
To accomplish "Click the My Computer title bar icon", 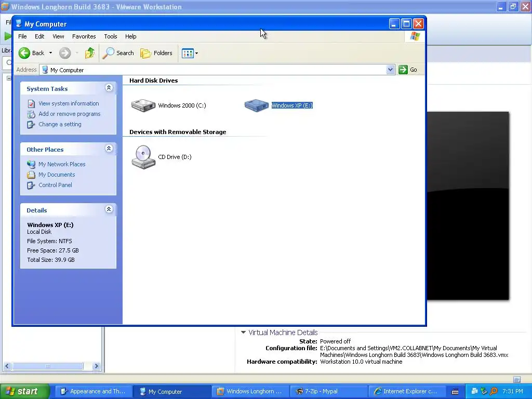I will tap(19, 24).
